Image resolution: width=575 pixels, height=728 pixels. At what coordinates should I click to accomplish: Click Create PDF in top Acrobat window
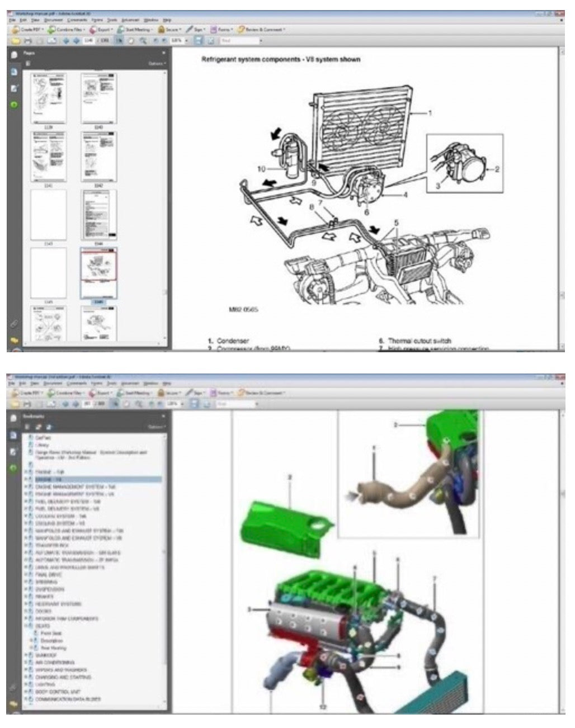28,30
